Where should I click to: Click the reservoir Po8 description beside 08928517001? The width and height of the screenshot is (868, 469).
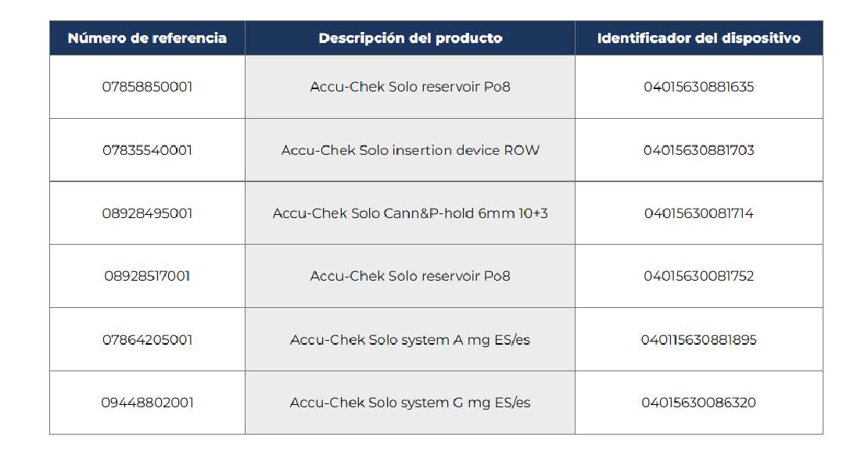pos(411,276)
